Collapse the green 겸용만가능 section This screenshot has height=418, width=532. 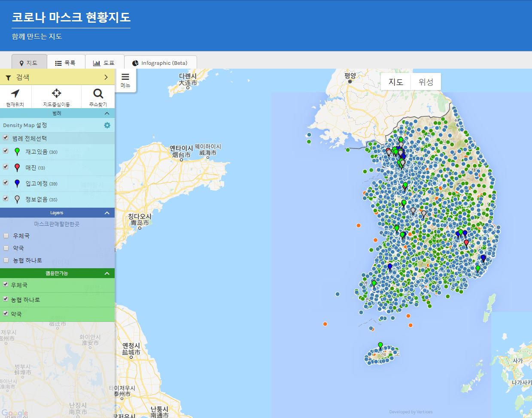click(107, 273)
